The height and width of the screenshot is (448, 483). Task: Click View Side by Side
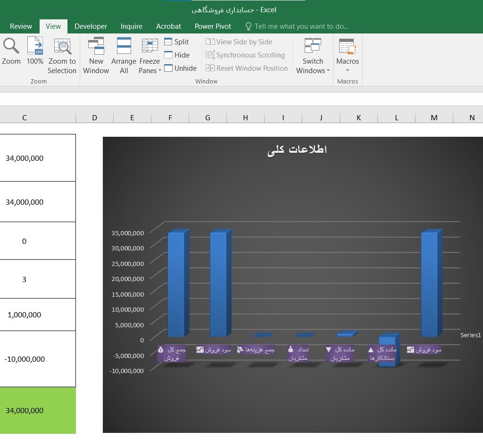click(x=239, y=41)
